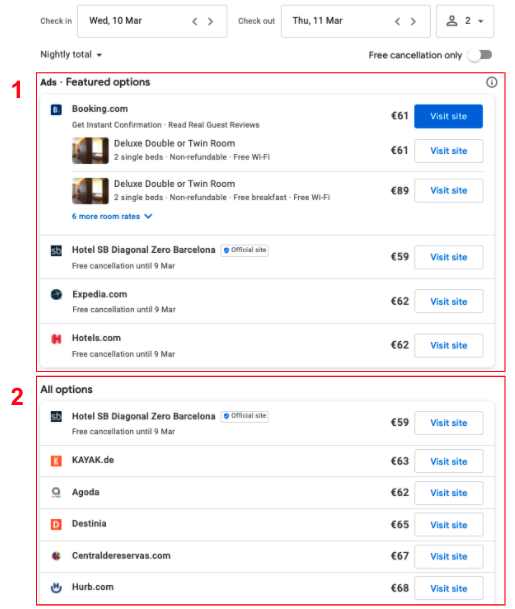Click the €68 price for Hurb.com
This screenshot has width=515, height=609.
(x=400, y=588)
